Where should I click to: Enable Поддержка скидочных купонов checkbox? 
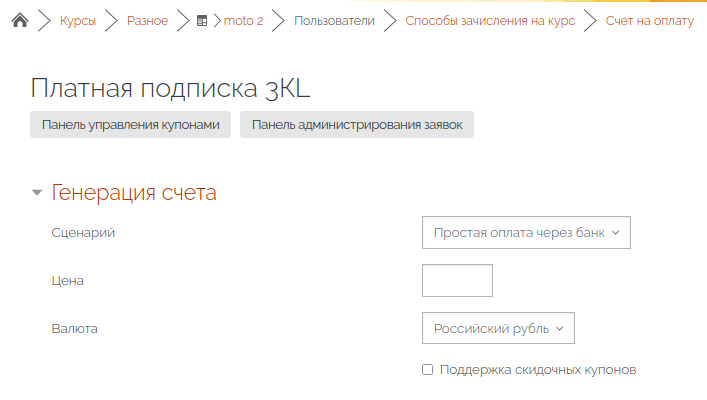[427, 370]
